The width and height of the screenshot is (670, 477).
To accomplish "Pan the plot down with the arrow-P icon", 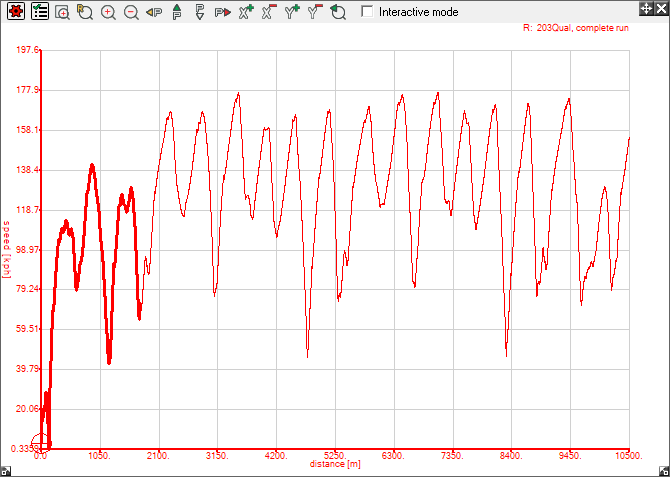I will click(x=200, y=12).
